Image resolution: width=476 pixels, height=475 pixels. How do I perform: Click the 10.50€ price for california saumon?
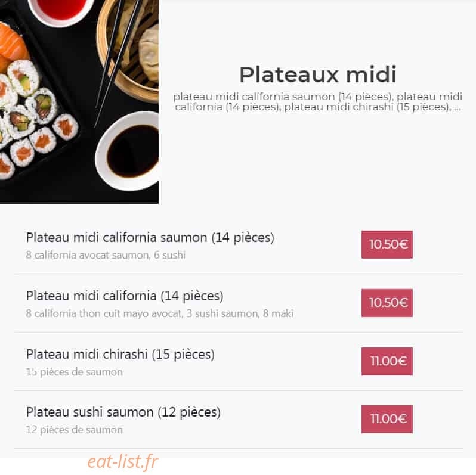387,244
